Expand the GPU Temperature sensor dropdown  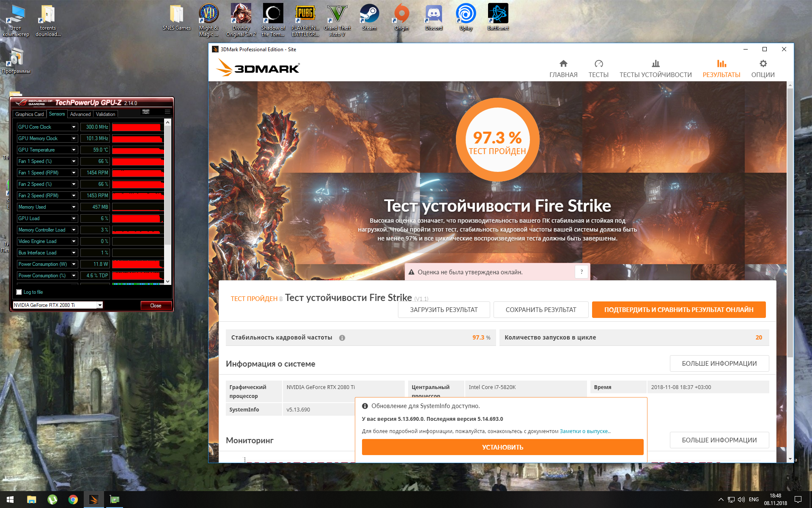tap(74, 150)
